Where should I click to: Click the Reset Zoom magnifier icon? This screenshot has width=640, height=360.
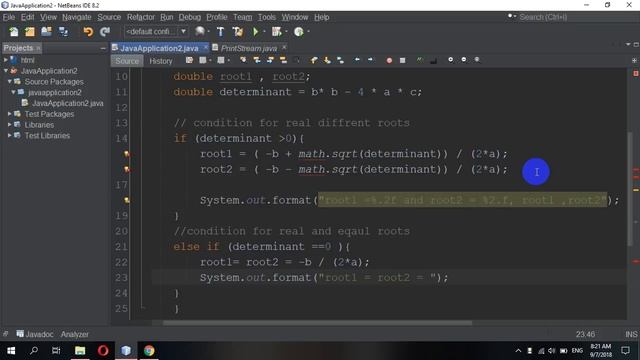(x=477, y=60)
